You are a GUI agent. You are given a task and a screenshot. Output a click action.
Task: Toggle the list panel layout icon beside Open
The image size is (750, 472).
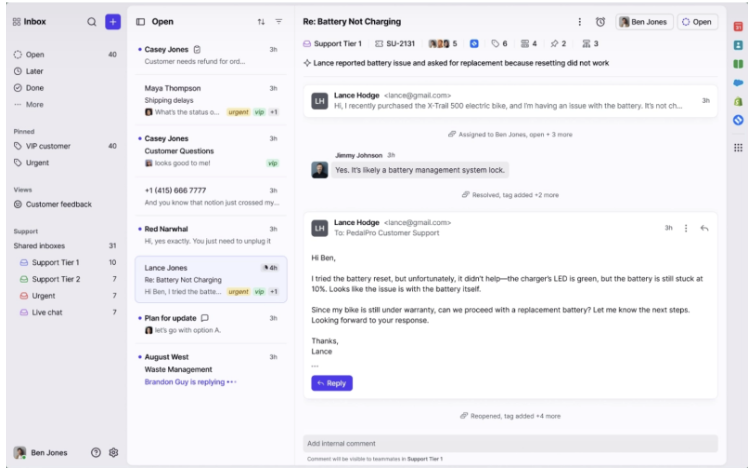point(140,22)
